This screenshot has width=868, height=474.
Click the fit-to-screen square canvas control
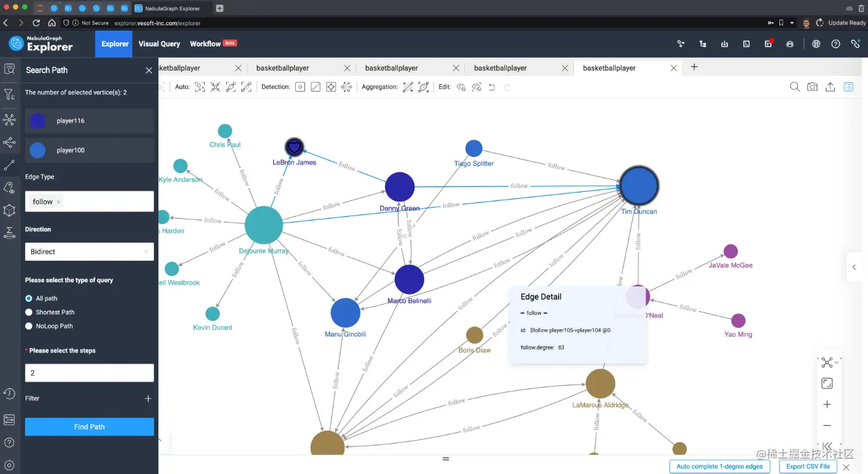827,384
